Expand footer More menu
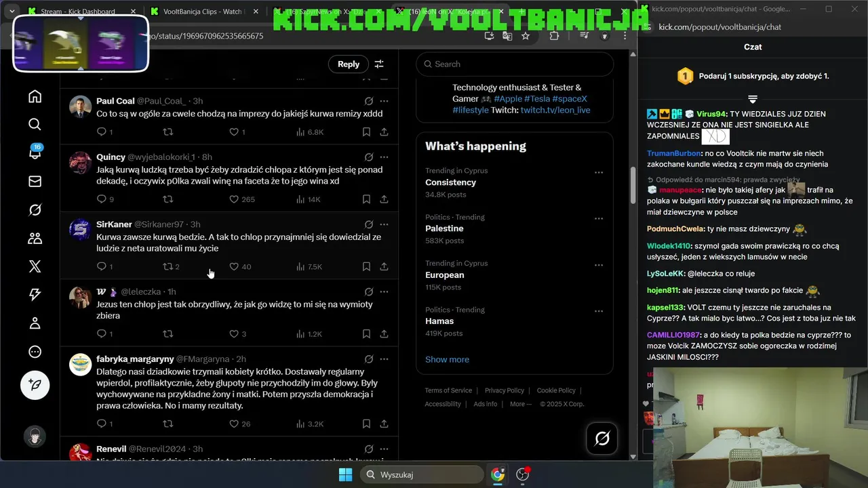This screenshot has height=488, width=868. pos(521,404)
